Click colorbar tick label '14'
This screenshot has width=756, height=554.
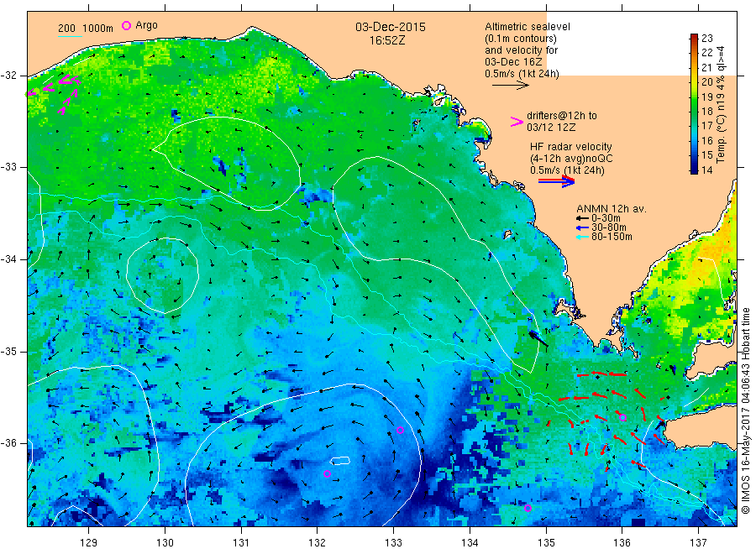click(706, 170)
